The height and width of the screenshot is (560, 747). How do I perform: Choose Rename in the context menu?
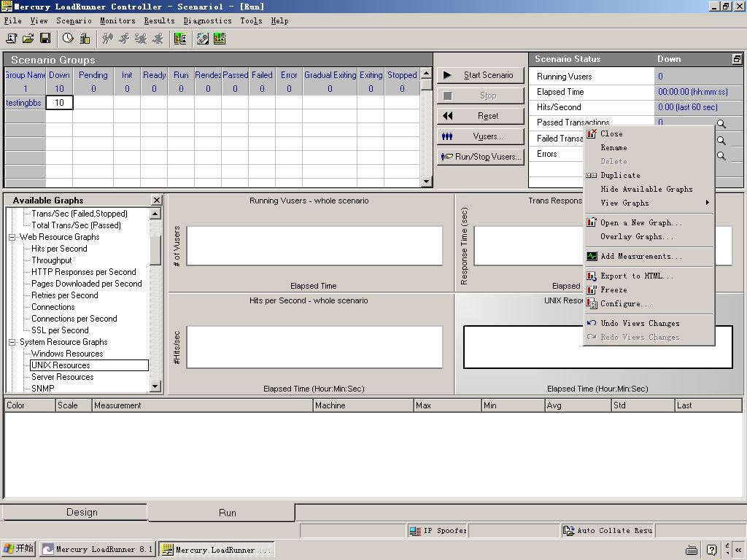tap(649, 147)
